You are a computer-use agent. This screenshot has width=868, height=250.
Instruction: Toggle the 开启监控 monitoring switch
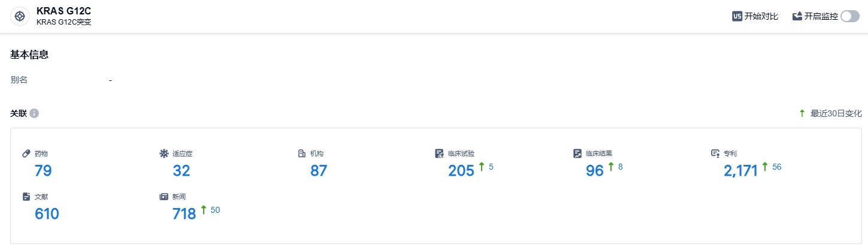(849, 16)
